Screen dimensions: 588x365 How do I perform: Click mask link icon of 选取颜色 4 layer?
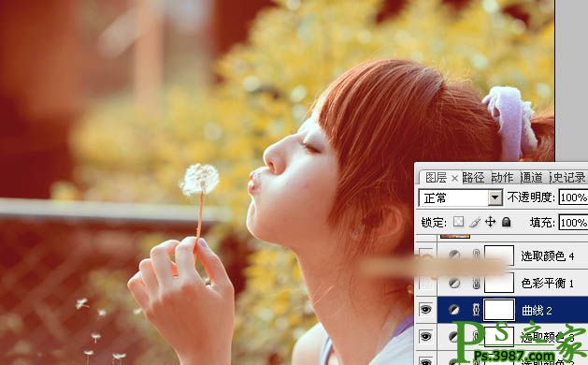point(476,255)
